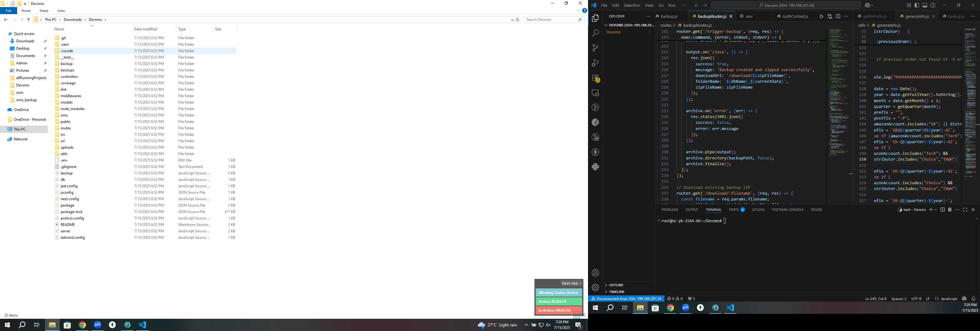Toggle VS Code primary side bar
The image size is (980, 331).
click(x=917, y=5)
